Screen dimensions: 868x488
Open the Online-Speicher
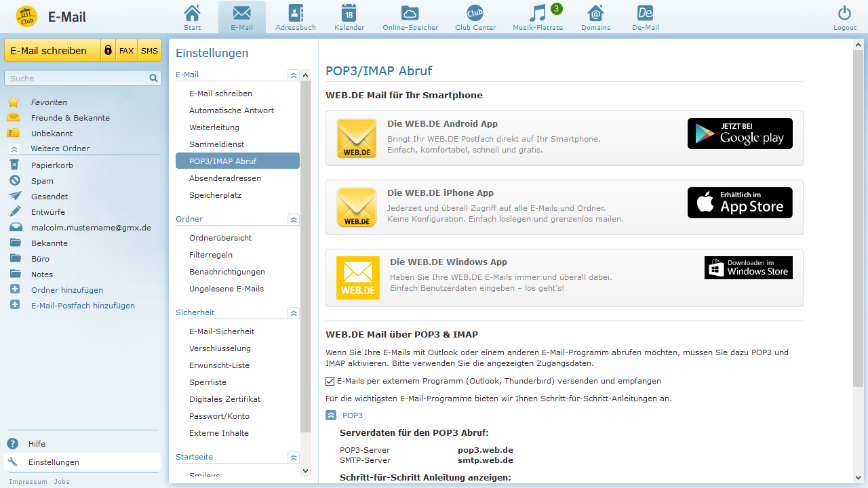click(410, 17)
